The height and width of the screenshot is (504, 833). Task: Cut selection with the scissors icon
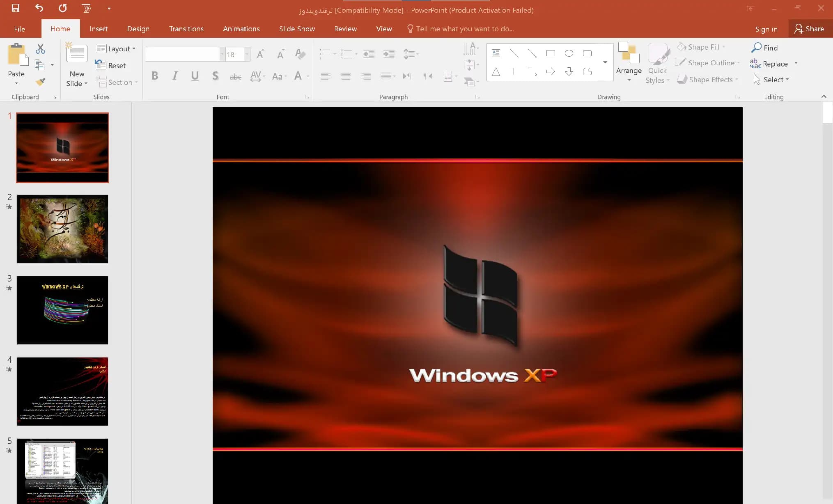[40, 49]
